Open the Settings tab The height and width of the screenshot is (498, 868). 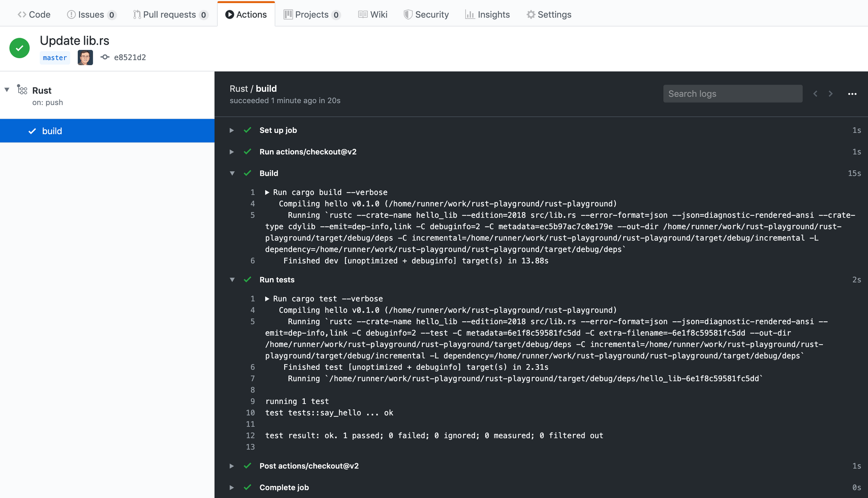coord(549,14)
